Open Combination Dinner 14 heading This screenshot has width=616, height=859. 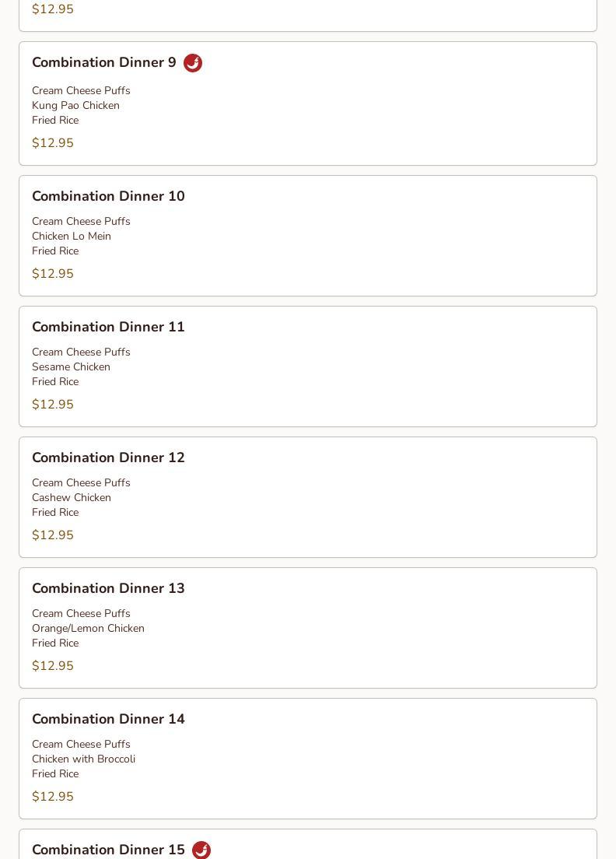click(108, 720)
